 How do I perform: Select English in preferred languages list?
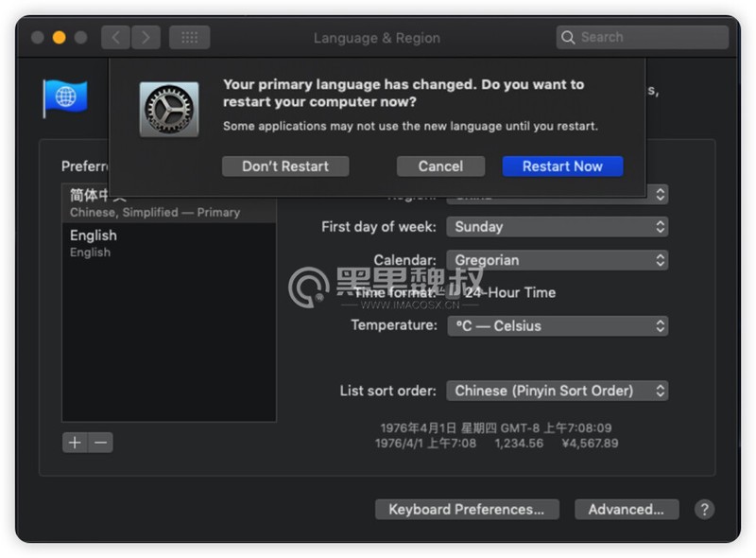169,243
